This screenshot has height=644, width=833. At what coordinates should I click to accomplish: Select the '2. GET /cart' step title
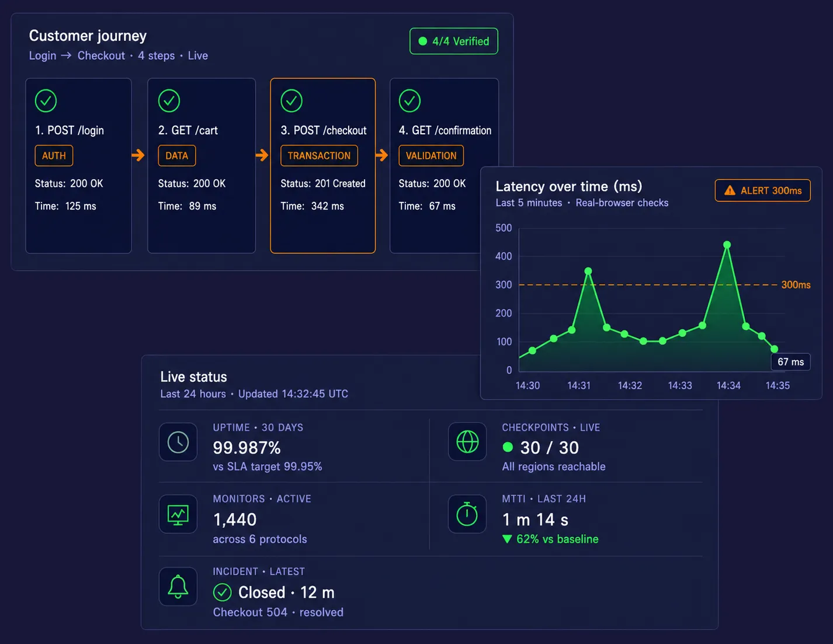(x=188, y=130)
